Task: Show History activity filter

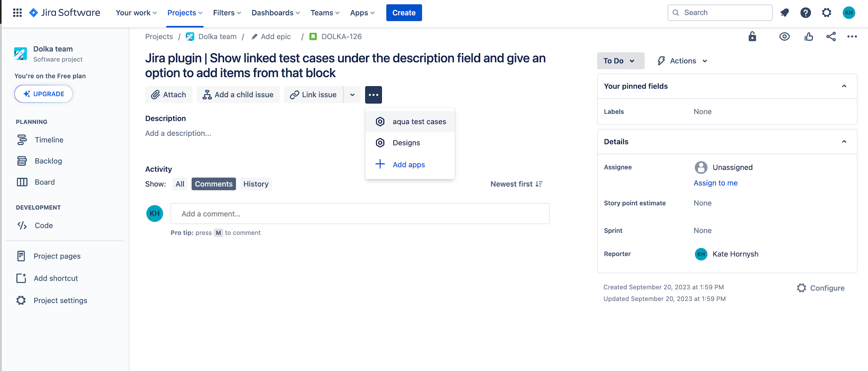Action: pos(256,184)
